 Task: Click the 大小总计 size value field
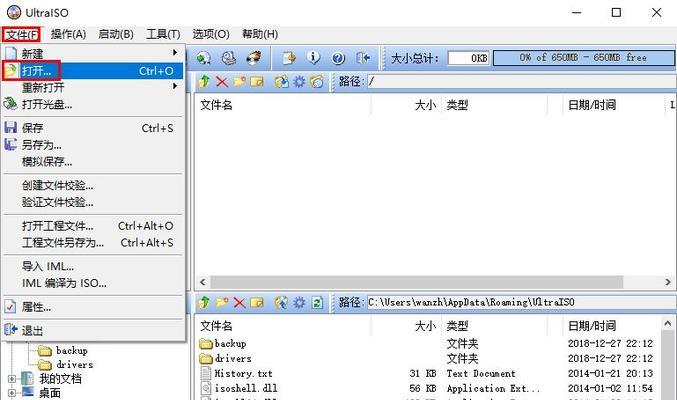pyautogui.click(x=468, y=58)
